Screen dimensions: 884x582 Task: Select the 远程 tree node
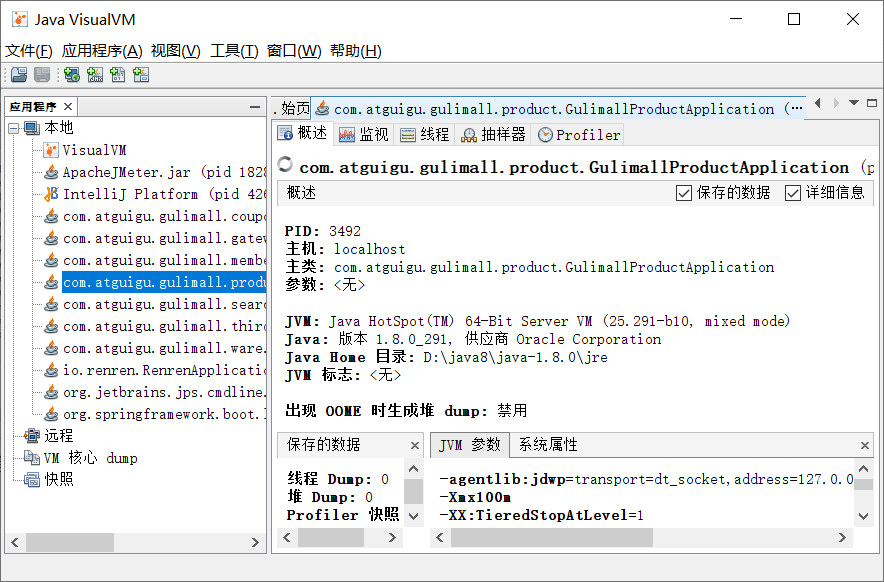click(48, 435)
